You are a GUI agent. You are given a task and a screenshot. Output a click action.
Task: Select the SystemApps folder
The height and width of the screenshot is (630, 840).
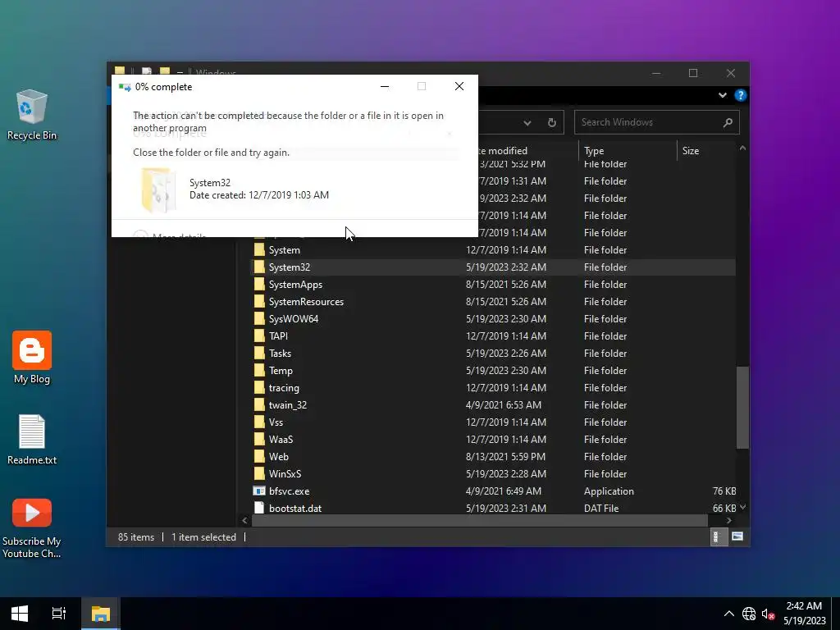point(295,285)
